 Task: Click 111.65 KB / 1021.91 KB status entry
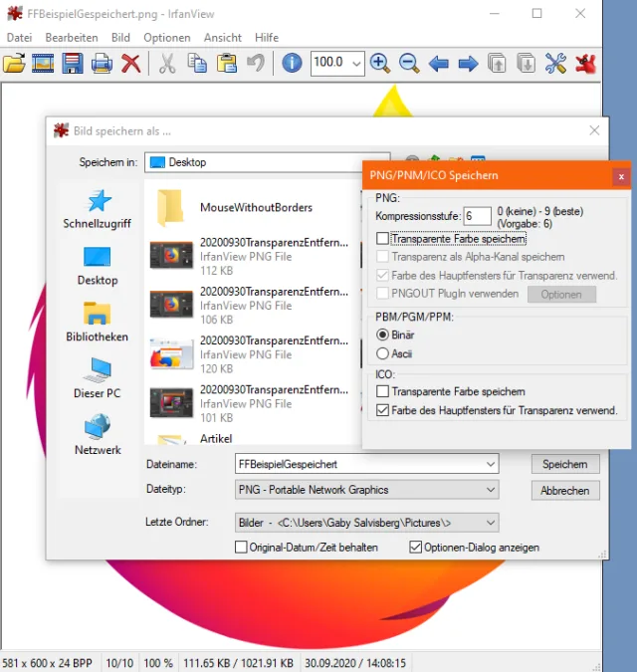[x=238, y=663]
